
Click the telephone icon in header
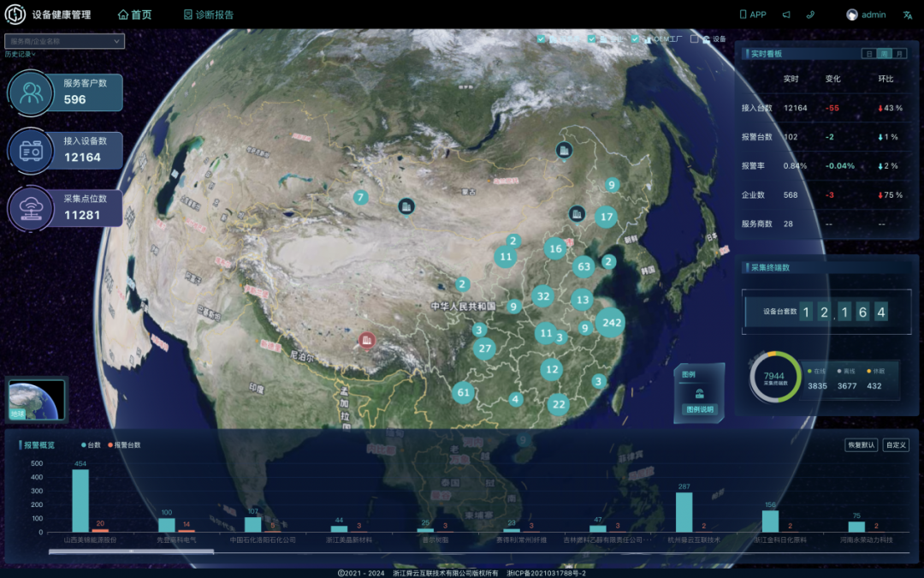[811, 15]
